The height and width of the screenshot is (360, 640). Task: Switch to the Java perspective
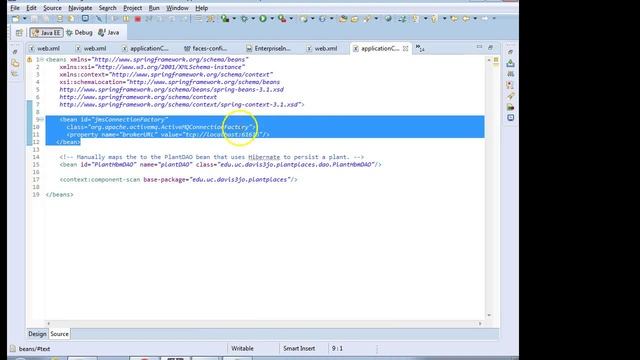click(109, 33)
